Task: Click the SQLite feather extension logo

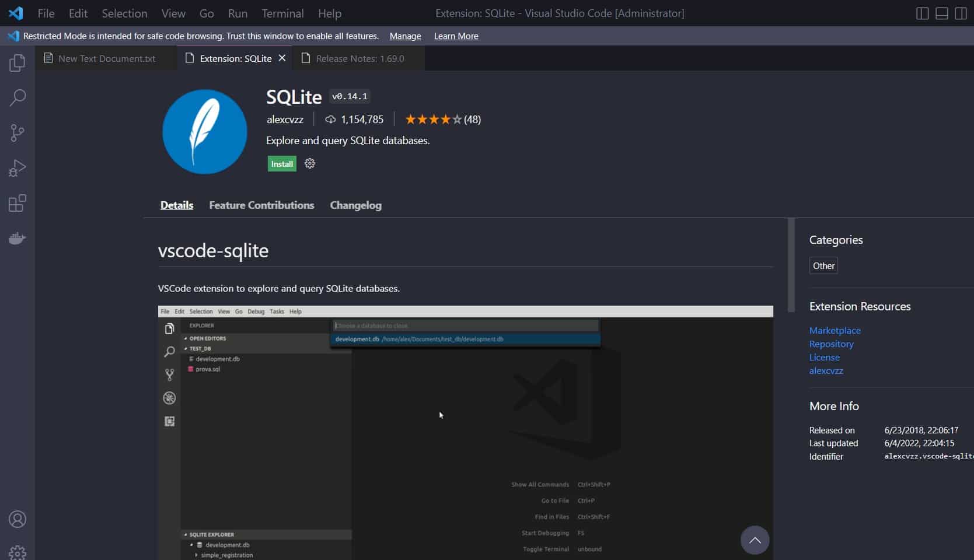Action: [x=204, y=131]
